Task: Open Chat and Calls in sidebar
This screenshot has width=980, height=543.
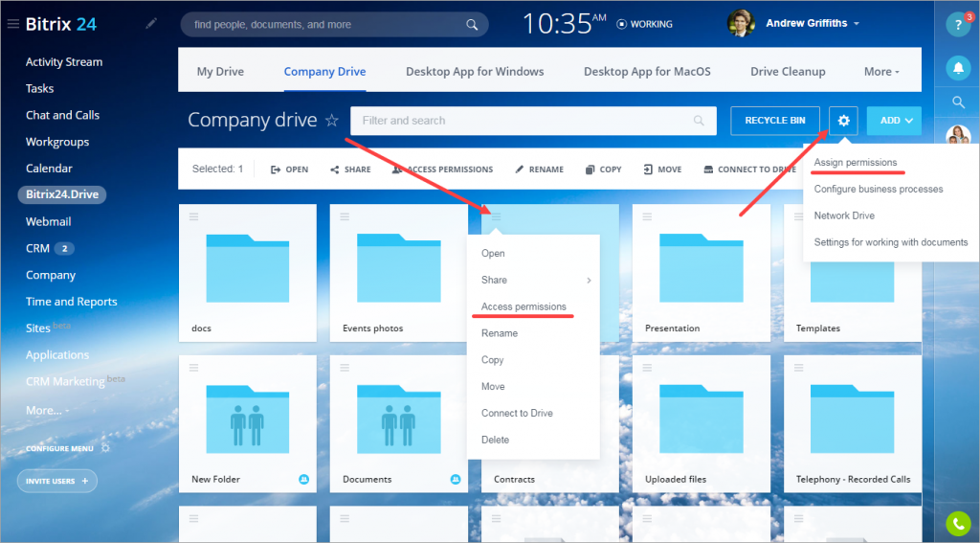Action: (x=62, y=115)
